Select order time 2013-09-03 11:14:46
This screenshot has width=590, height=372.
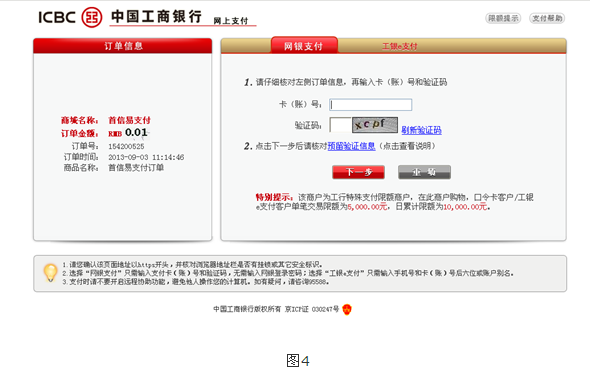coord(146,157)
